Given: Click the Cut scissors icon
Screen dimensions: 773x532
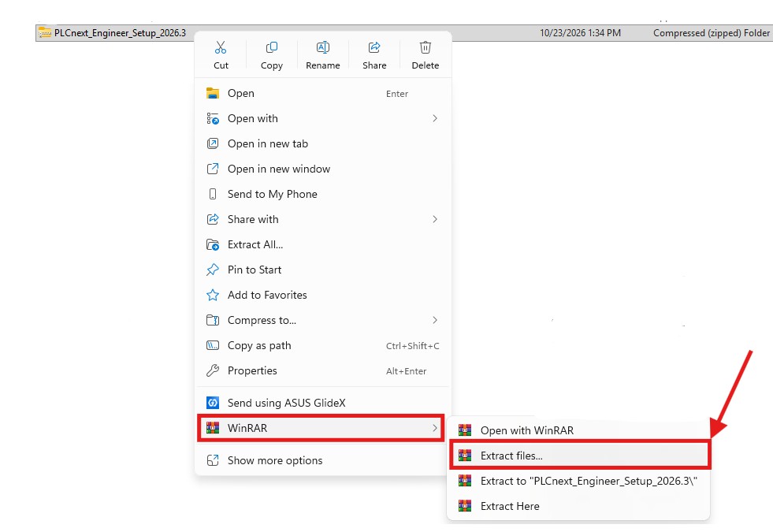Looking at the screenshot, I should click(221, 47).
